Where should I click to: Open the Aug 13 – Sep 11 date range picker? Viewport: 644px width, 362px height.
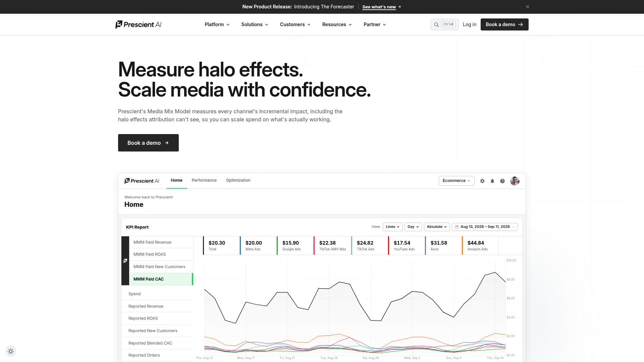click(485, 227)
